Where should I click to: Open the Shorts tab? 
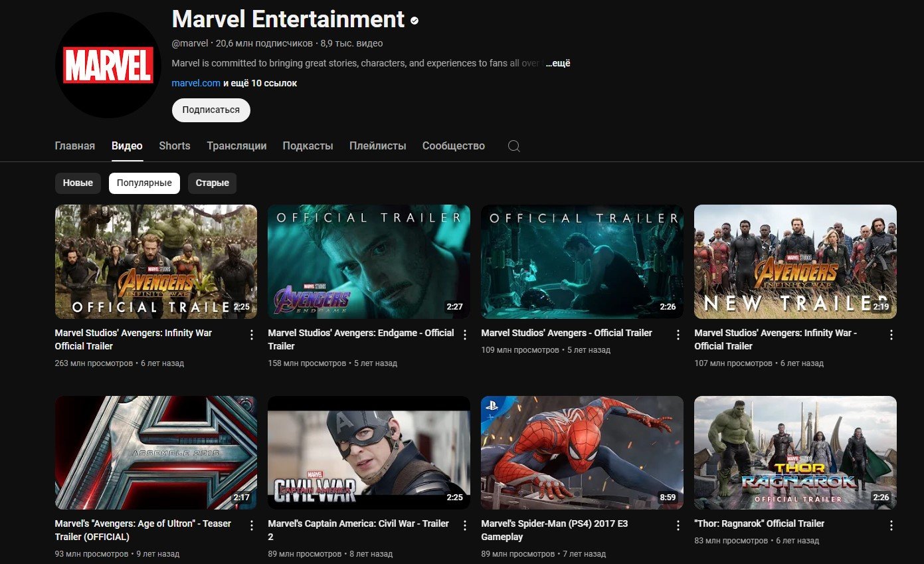coord(175,145)
